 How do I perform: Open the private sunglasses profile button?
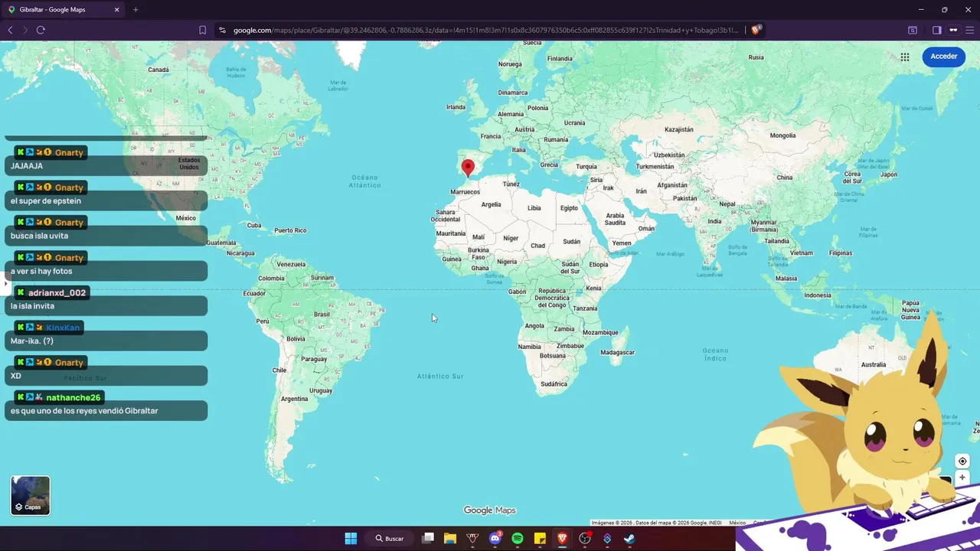953,30
